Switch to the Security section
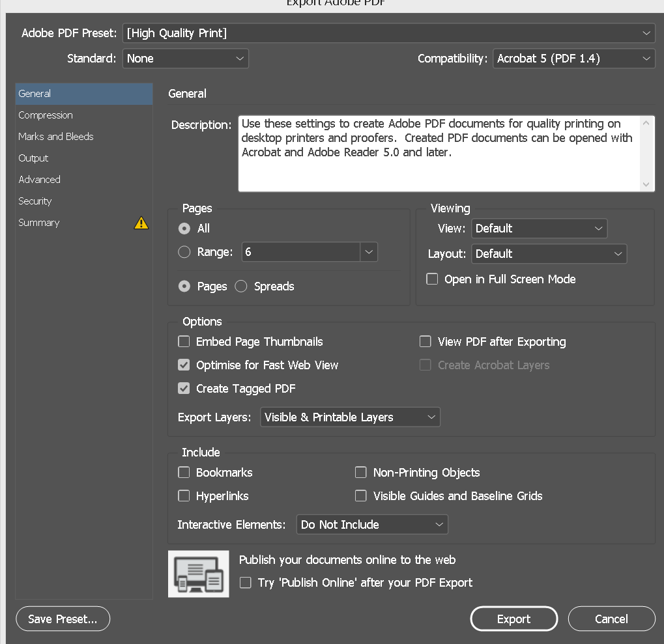Image resolution: width=664 pixels, height=644 pixels. click(x=35, y=201)
